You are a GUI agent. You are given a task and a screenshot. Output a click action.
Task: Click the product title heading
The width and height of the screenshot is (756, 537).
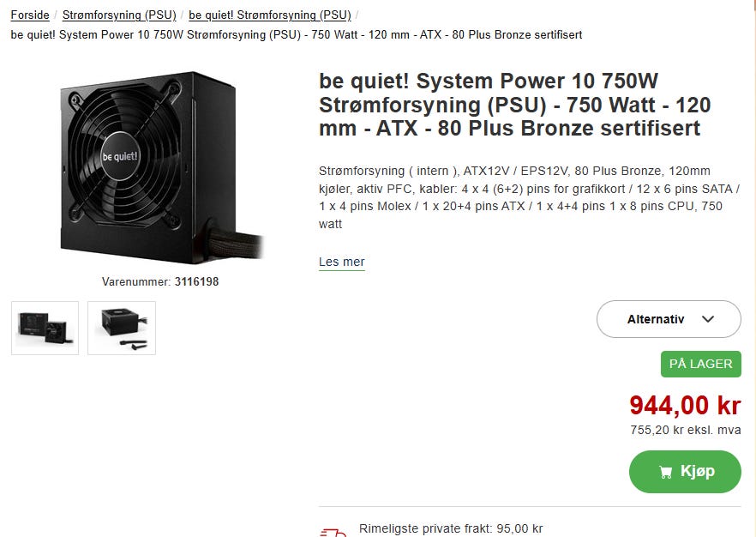(x=514, y=105)
